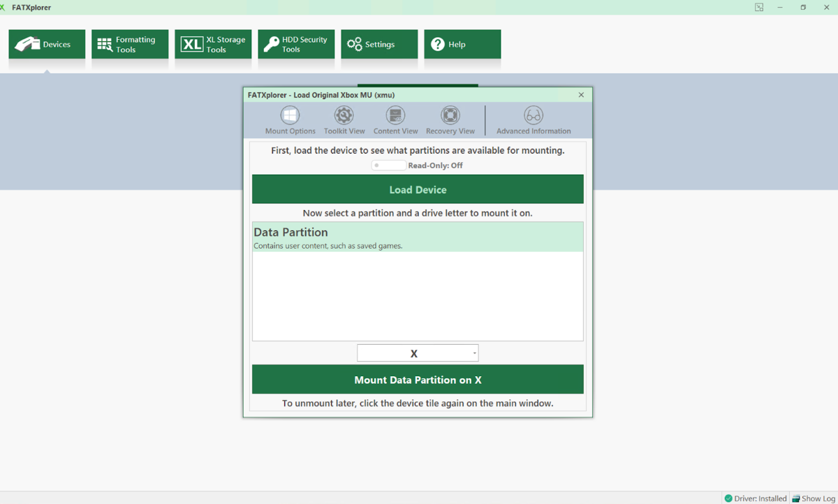The width and height of the screenshot is (838, 504).
Task: Open the drive letter X dropdown
Action: 418,353
